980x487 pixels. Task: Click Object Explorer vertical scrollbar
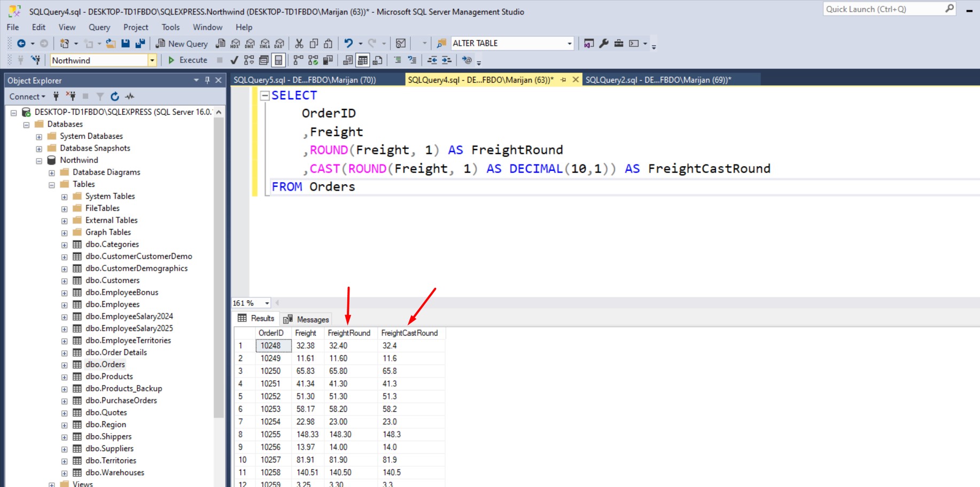coord(219,267)
